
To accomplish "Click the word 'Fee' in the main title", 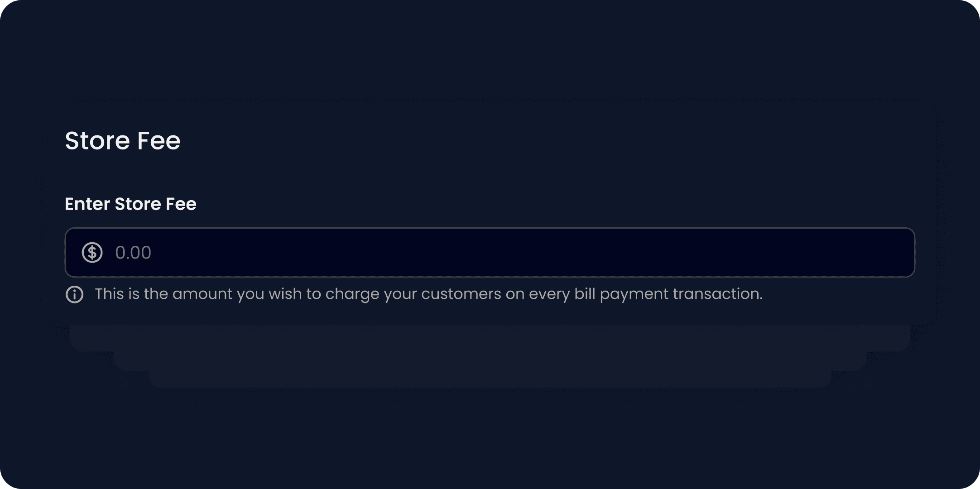I will pyautogui.click(x=159, y=140).
